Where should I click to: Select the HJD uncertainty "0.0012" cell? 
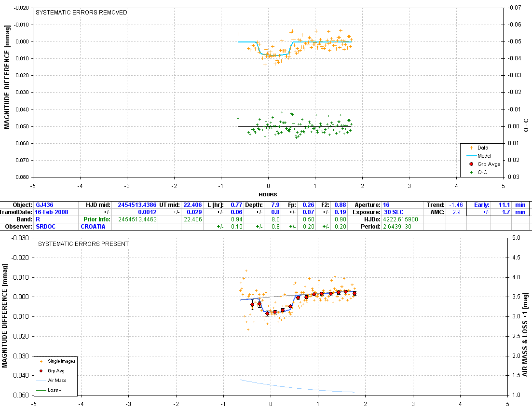coord(147,212)
